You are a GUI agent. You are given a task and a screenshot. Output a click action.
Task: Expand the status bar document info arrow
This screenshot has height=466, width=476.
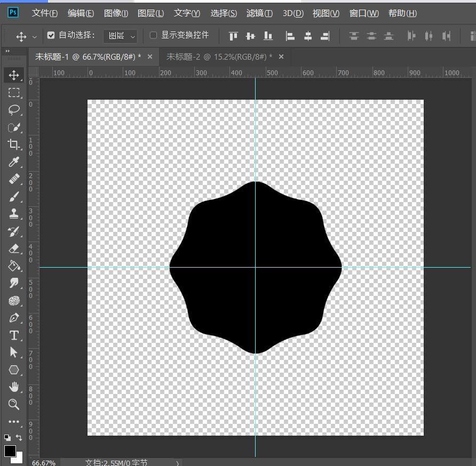coord(178,463)
